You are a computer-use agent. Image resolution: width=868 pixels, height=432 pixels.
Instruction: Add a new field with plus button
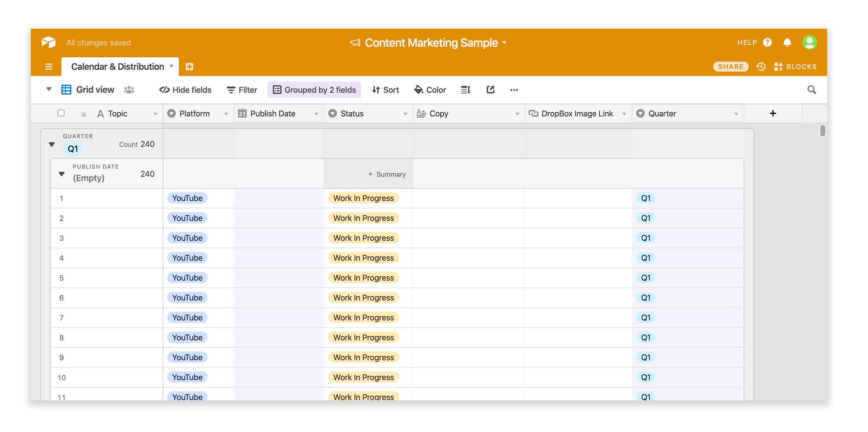(773, 113)
